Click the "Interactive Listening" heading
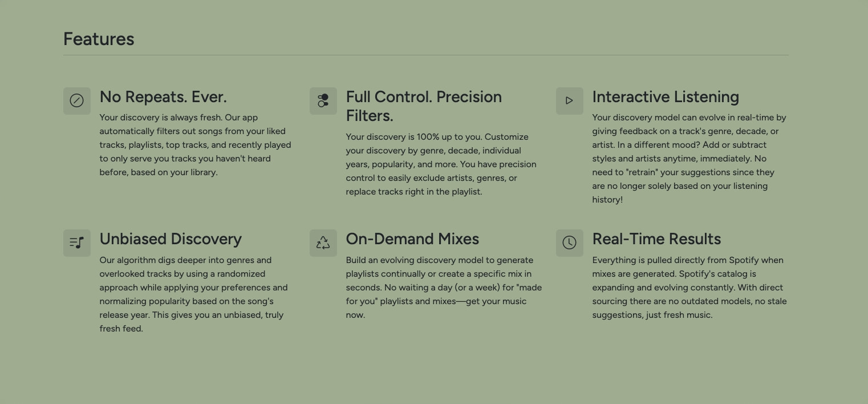The image size is (868, 404). coord(666,97)
